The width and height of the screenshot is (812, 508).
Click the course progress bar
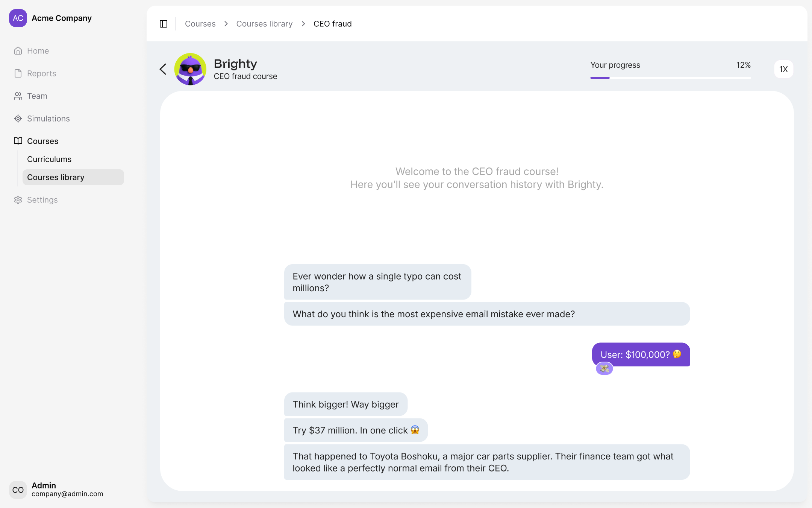(670, 78)
